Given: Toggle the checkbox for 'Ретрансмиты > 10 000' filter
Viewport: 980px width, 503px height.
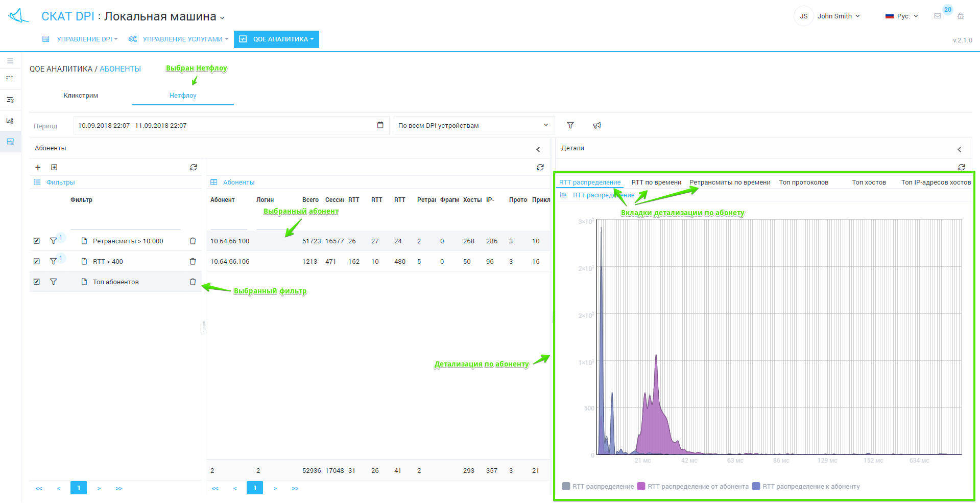Looking at the screenshot, I should tap(37, 241).
